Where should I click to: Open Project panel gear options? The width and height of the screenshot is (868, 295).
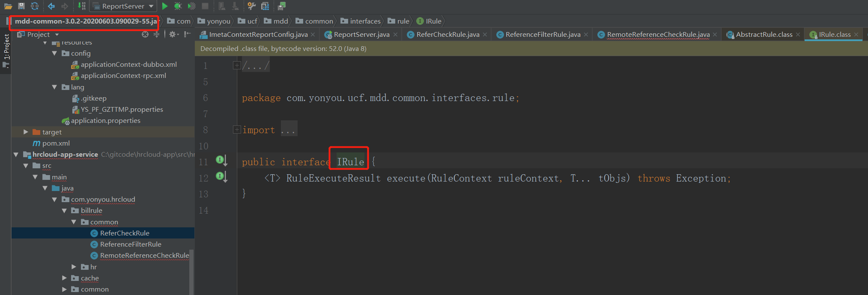tap(173, 34)
